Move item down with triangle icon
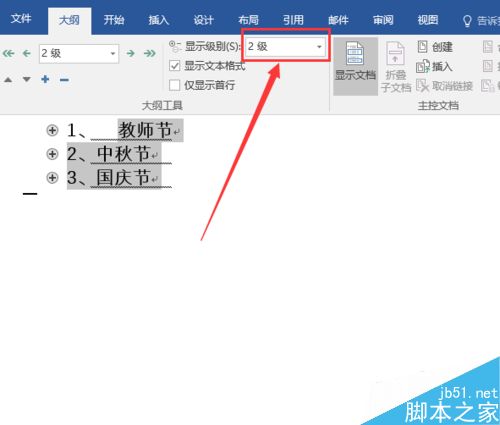 [x=27, y=80]
